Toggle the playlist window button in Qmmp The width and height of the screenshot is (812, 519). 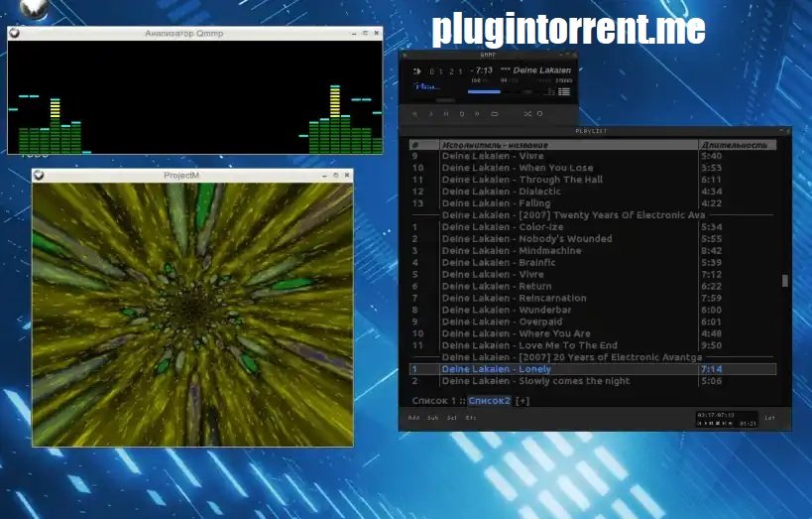564,91
